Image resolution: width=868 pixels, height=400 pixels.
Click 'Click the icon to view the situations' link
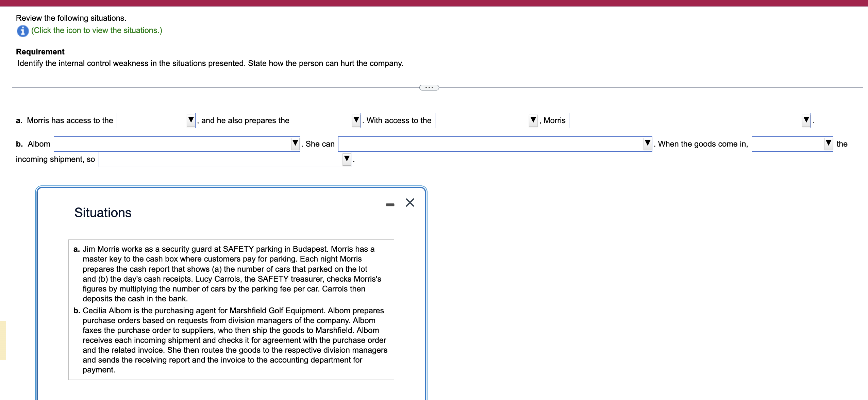pyautogui.click(x=97, y=30)
